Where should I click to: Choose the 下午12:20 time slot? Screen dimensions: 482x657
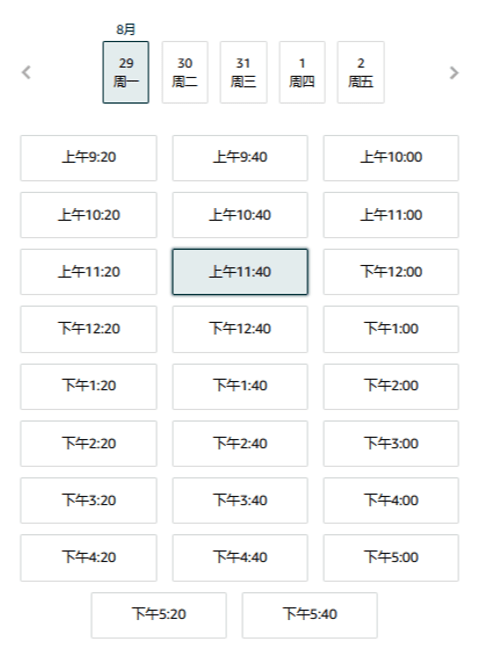click(88, 329)
